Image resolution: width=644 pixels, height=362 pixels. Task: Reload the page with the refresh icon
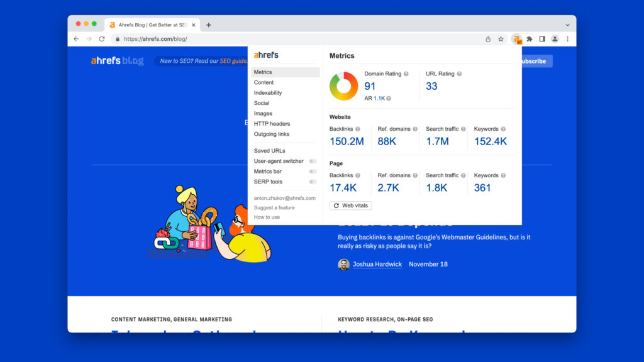pos(102,39)
